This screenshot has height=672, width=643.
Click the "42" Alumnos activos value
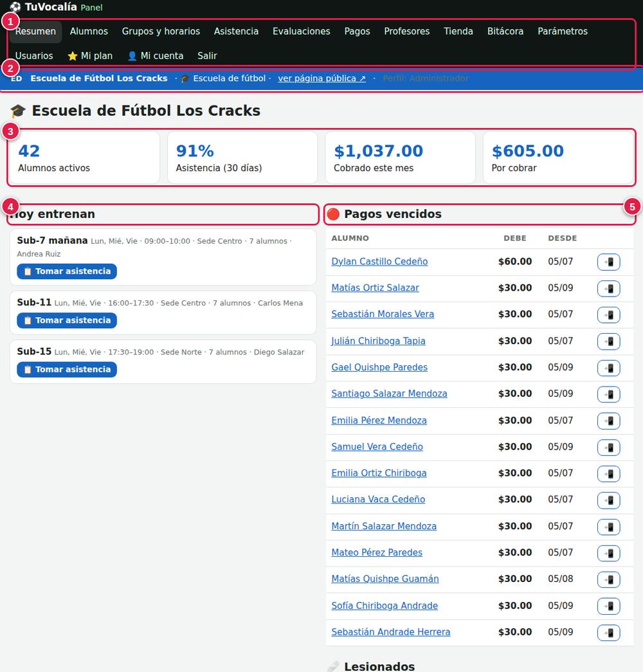29,151
